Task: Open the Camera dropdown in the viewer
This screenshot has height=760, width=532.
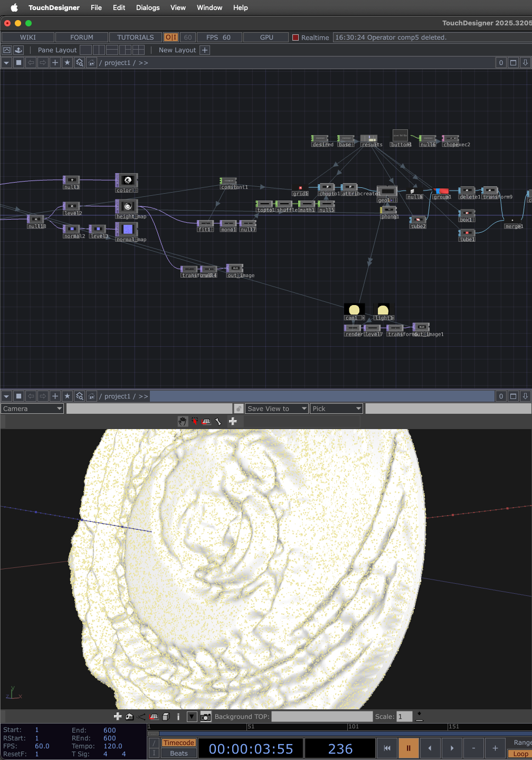Action: (x=32, y=408)
